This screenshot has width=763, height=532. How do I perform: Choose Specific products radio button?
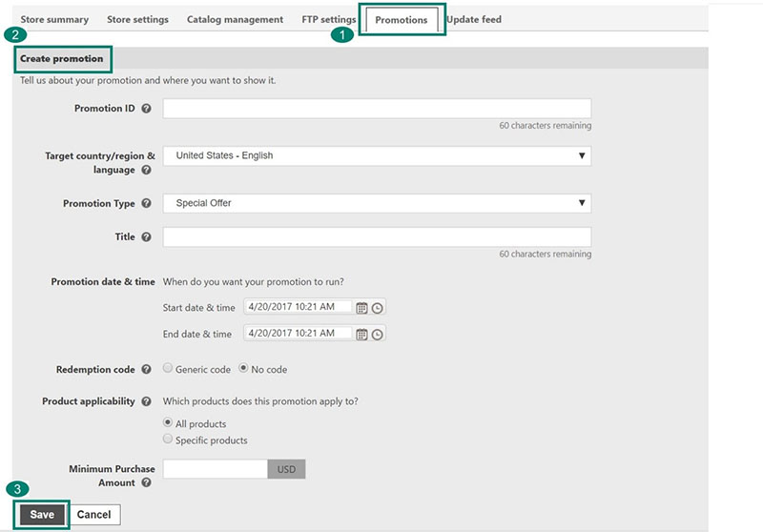tap(168, 439)
